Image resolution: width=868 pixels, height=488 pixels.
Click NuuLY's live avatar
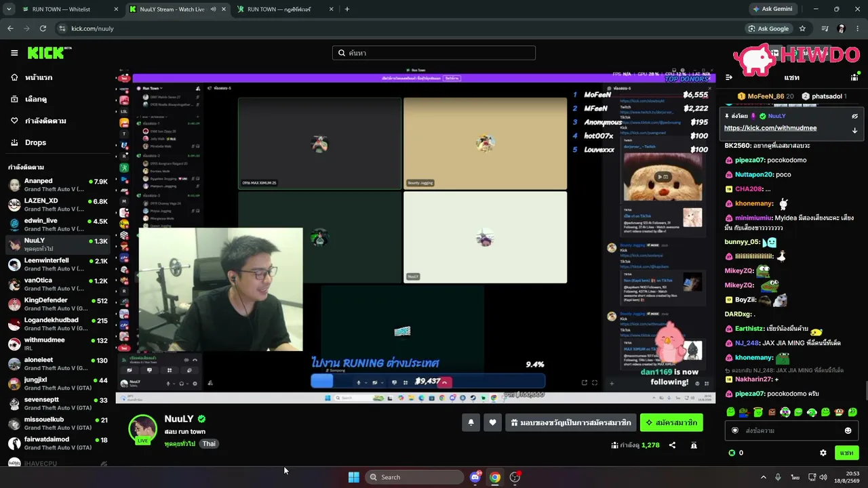coord(143,428)
